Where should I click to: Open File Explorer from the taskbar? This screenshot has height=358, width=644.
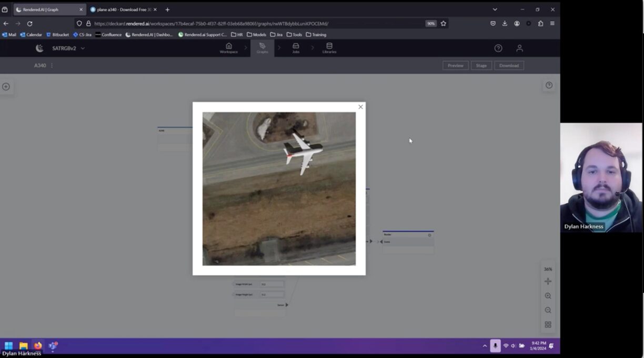[x=23, y=346]
